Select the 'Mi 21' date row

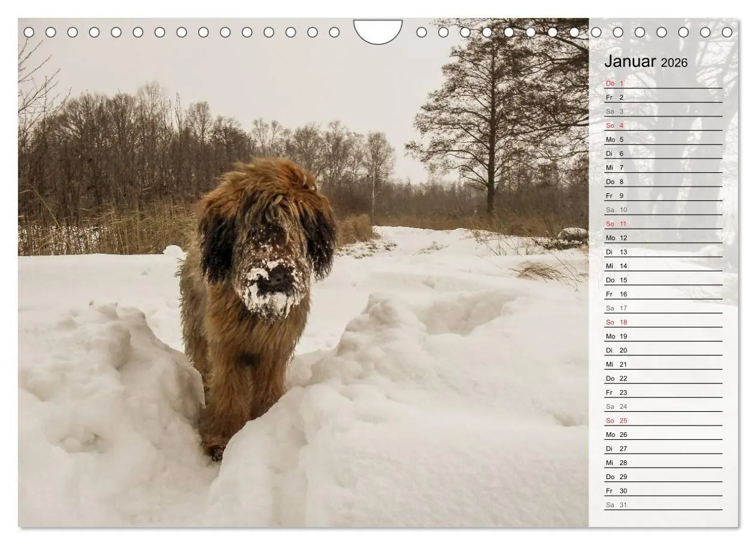(x=663, y=364)
